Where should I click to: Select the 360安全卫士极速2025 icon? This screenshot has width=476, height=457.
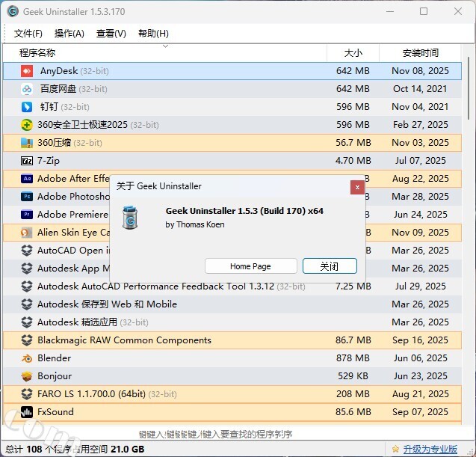click(27, 125)
